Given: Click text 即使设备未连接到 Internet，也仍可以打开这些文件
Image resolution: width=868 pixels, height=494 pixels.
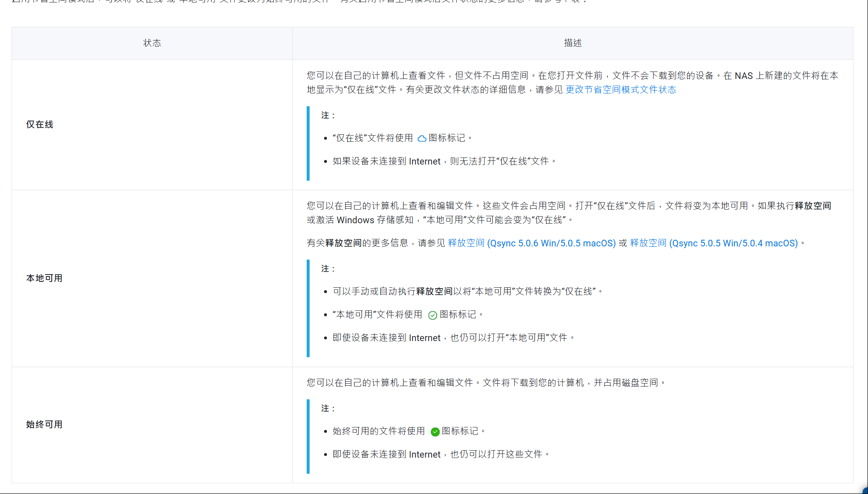Looking at the screenshot, I should pyautogui.click(x=441, y=454).
